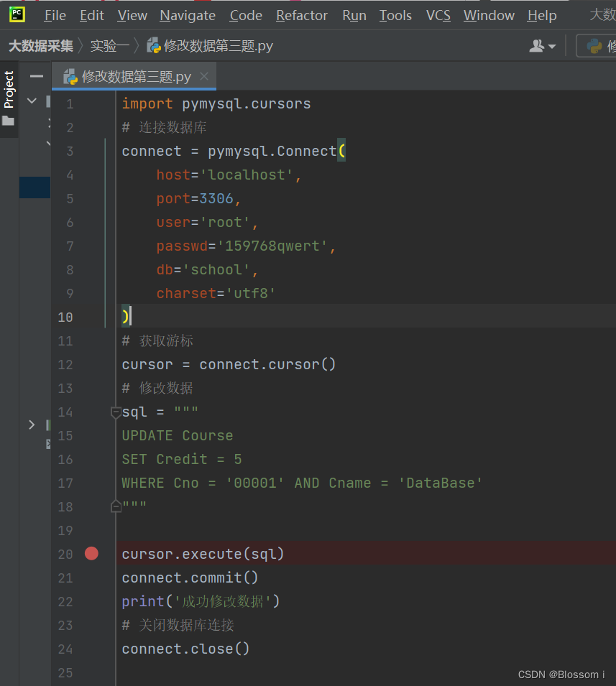Collapse the top project tree chevron
The height and width of the screenshot is (686, 616).
coord(32,101)
